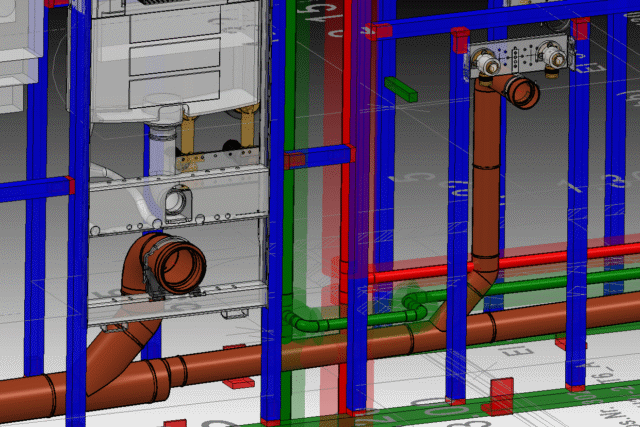Image resolution: width=640 pixels, height=427 pixels.
Task: Click the brass fitting inside cistern frame
Action: 186,135
